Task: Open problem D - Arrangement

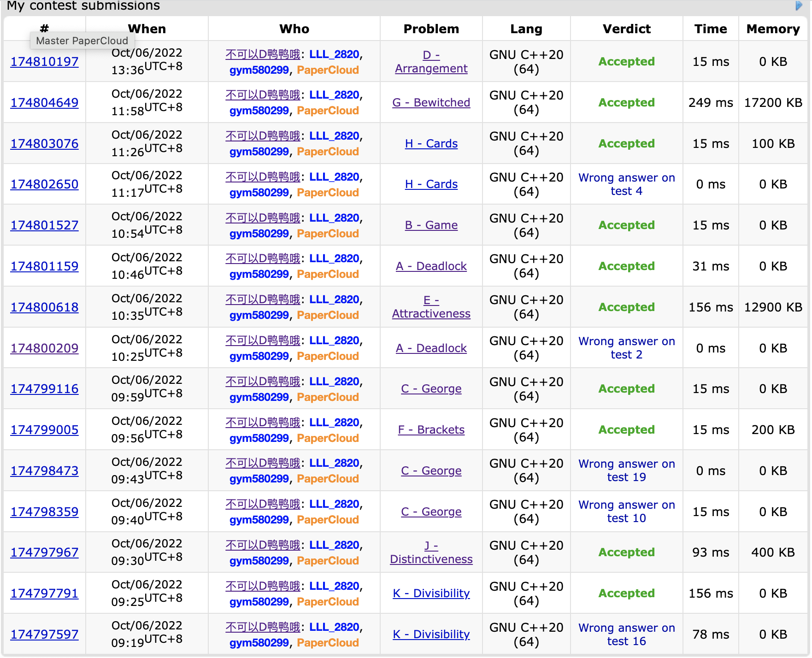Action: 431,62
